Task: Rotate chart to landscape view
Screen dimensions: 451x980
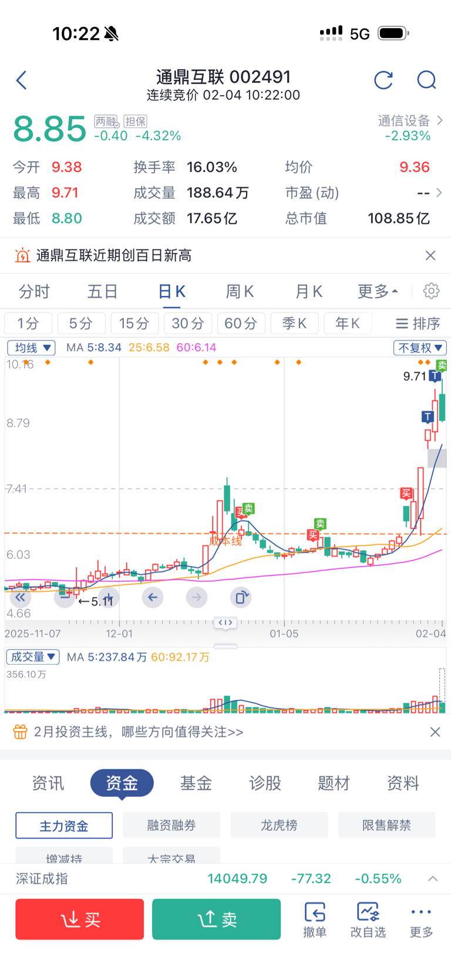Action: click(x=241, y=598)
